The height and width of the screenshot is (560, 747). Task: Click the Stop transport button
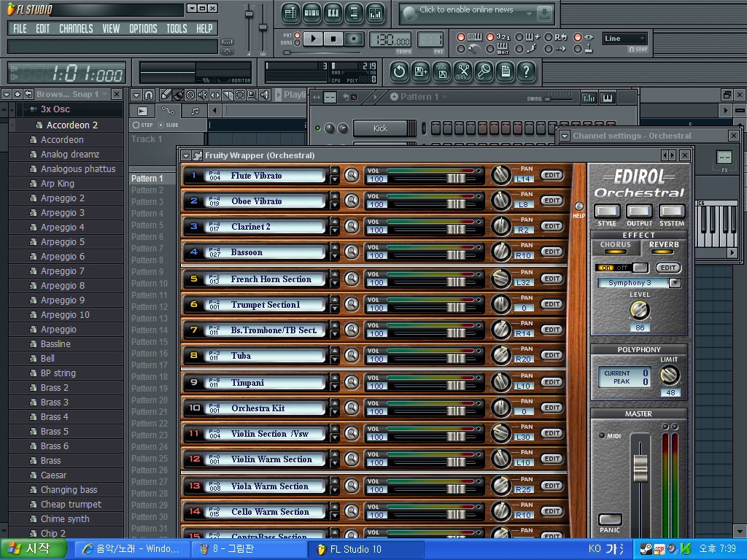[333, 39]
